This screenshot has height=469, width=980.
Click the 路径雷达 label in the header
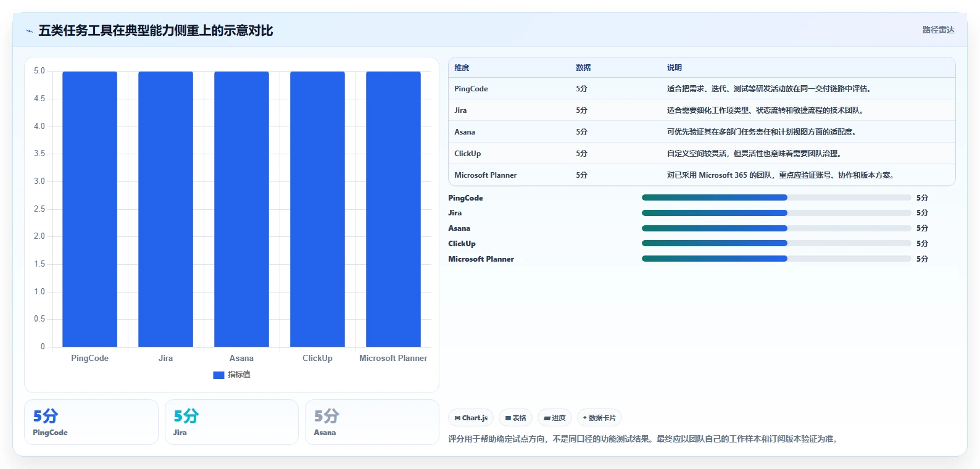coord(938,30)
